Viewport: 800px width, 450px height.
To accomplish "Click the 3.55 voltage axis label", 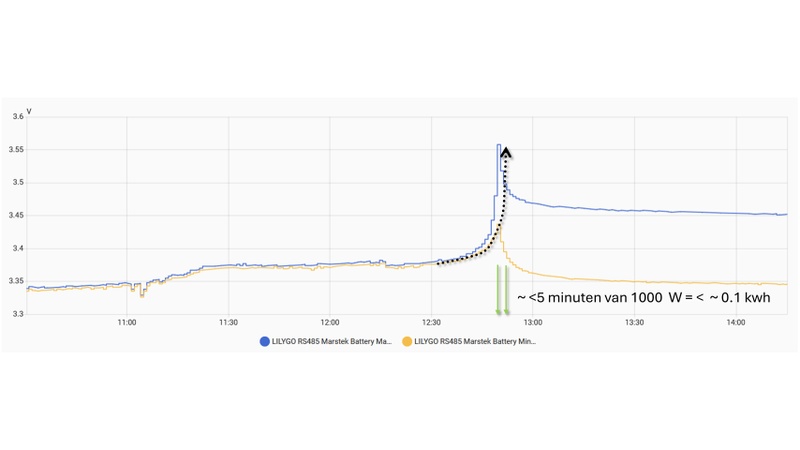I will pos(15,150).
